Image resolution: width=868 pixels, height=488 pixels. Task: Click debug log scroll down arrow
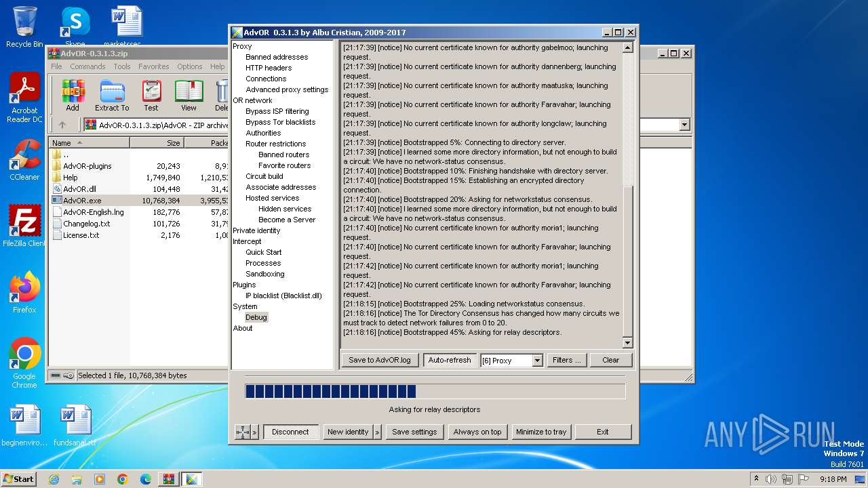627,343
